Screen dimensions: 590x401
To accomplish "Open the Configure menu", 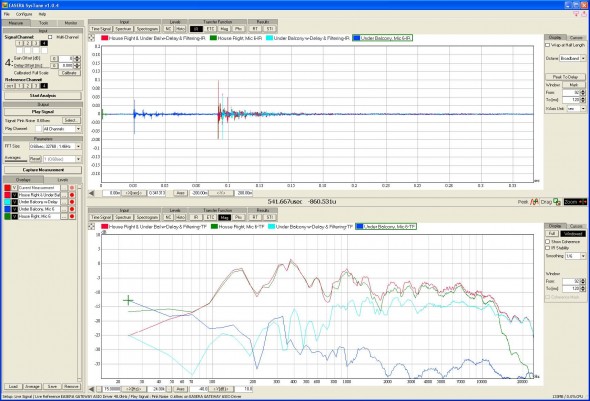I will click(24, 14).
